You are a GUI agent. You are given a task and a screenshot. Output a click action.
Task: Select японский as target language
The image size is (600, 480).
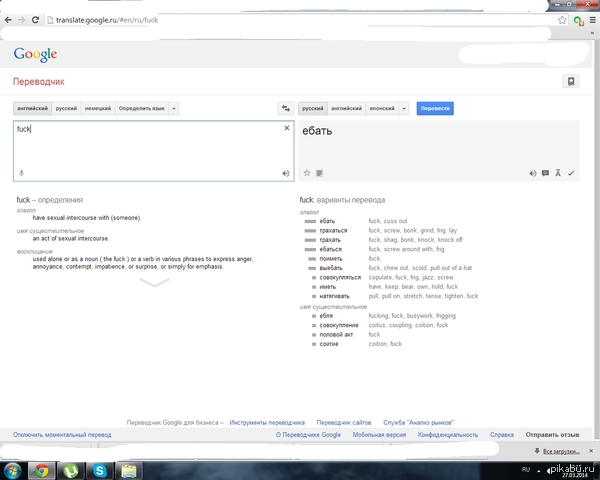pos(382,108)
